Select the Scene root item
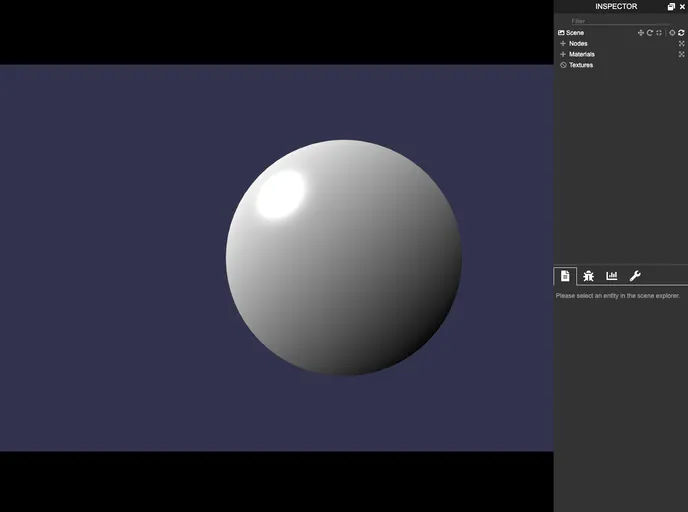Screen dimensions: 688x512 pos(575,33)
